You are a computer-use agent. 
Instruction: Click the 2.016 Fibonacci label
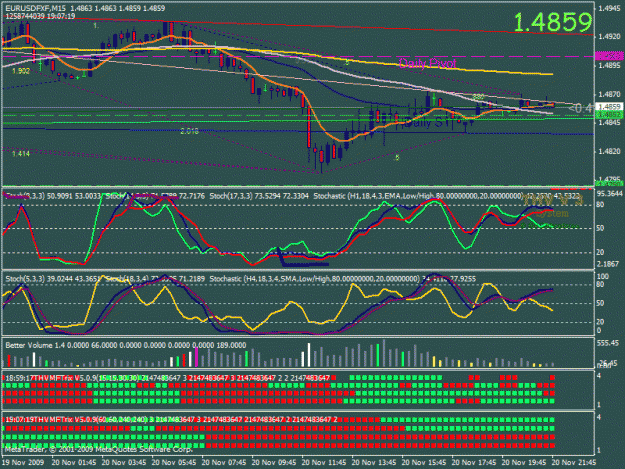(x=189, y=131)
